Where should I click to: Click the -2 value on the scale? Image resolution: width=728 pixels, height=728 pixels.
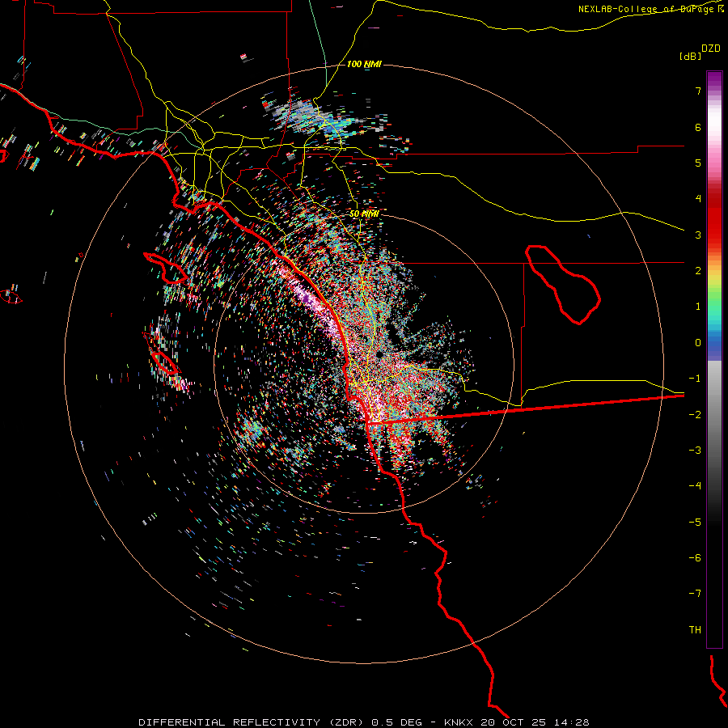point(695,415)
